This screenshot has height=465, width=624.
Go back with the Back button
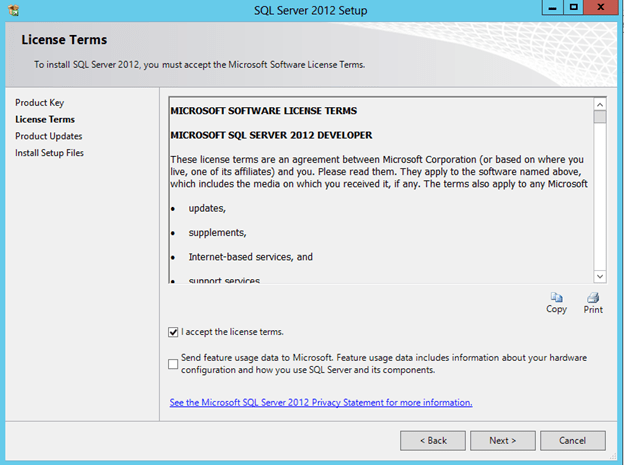(x=433, y=440)
